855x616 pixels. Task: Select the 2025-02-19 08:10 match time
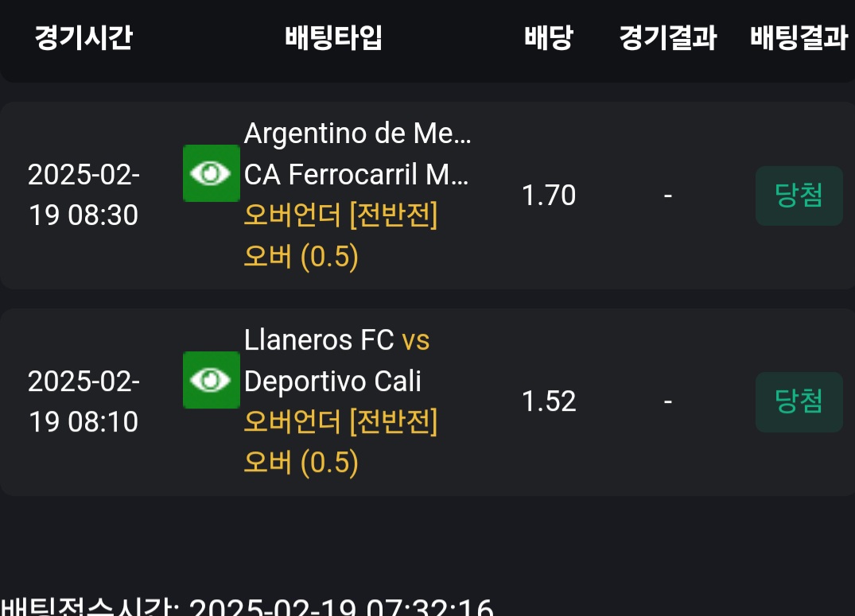[x=84, y=401]
